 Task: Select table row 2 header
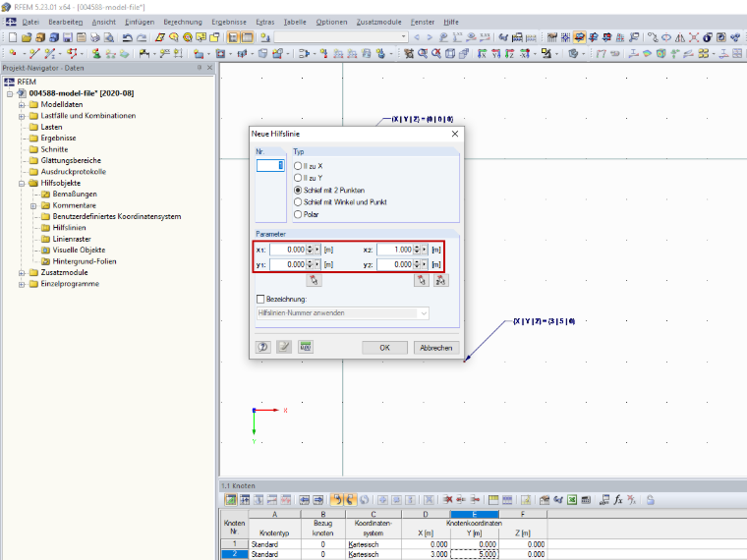pos(234,554)
